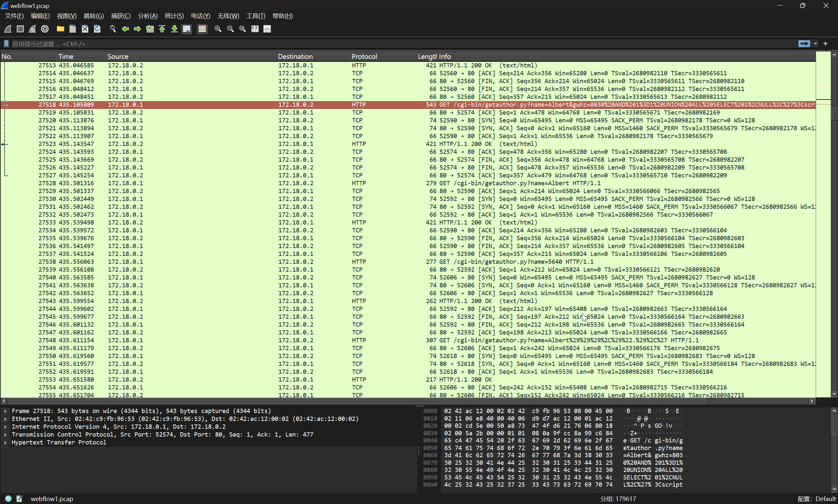The image size is (838, 504).
Task: Close this capture file with the X icon
Action: point(85,29)
